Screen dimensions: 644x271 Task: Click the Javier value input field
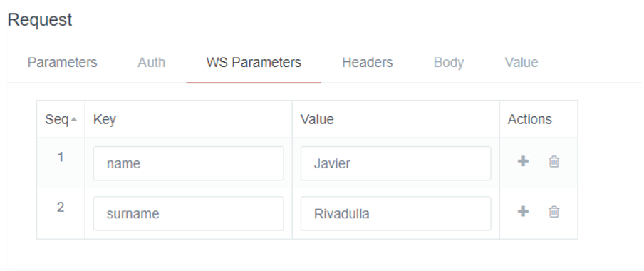click(x=395, y=163)
